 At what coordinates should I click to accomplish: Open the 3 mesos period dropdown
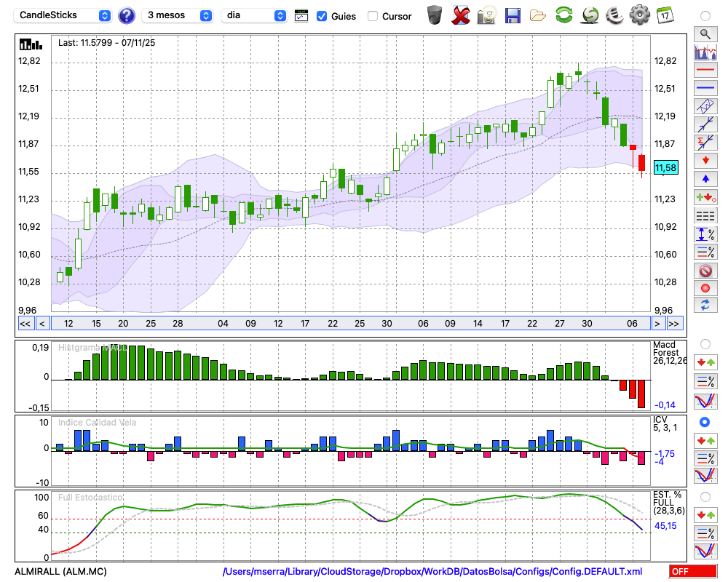178,15
